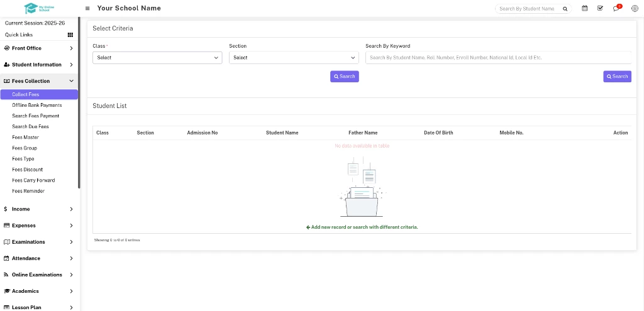
Task: Open Fees Carry Forward menu item
Action: coord(33,180)
